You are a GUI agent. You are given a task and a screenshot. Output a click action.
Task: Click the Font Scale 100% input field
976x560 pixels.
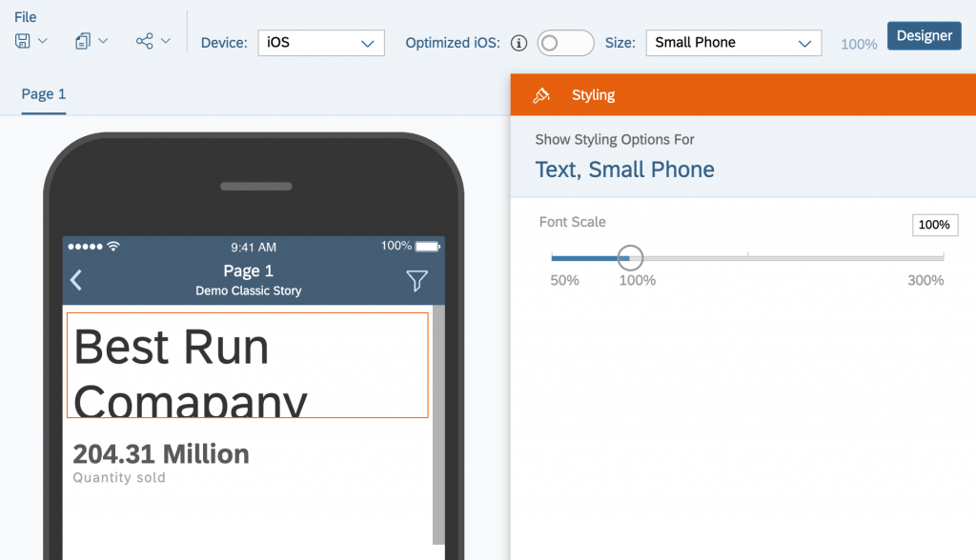(935, 225)
